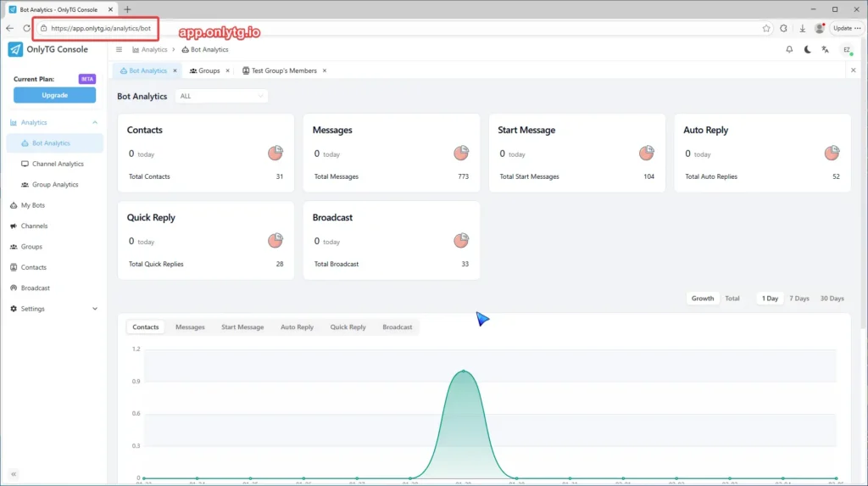
Task: Toggle dark mode with moon icon
Action: click(807, 50)
